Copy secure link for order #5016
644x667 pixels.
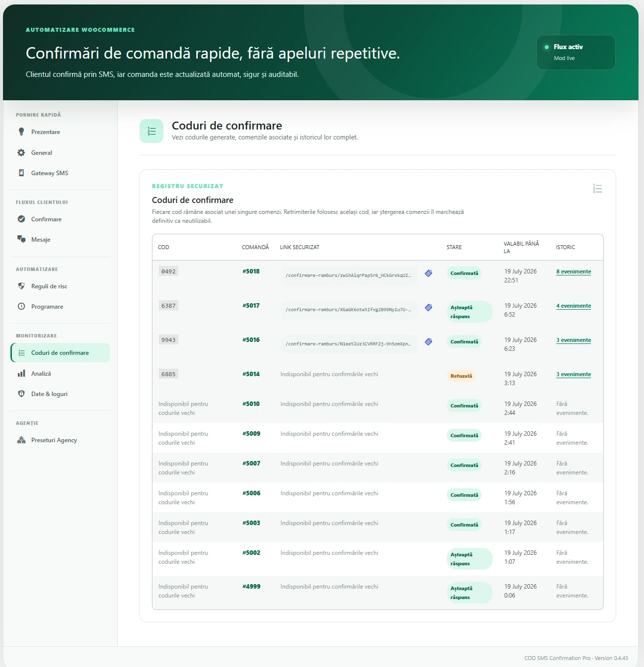tap(429, 342)
